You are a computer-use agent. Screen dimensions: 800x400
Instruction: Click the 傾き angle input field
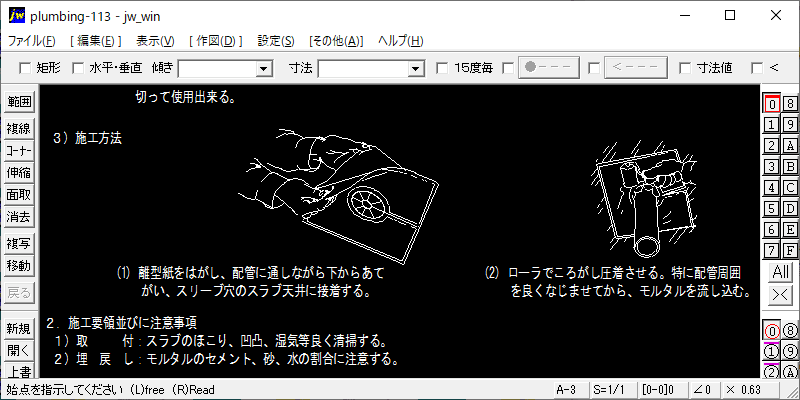[x=217, y=68]
